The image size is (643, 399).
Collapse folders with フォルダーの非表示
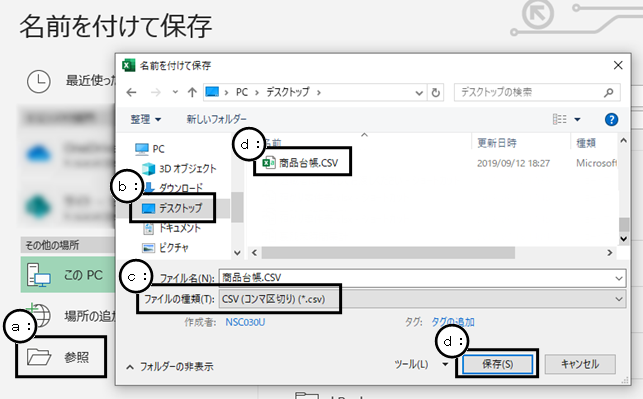(x=170, y=367)
